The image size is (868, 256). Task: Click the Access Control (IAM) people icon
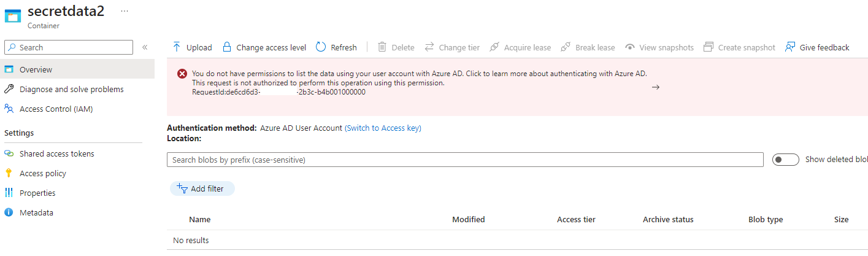(x=9, y=109)
